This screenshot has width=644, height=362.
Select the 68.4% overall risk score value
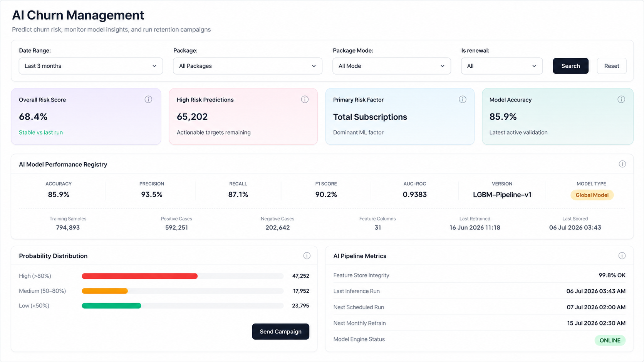click(33, 117)
